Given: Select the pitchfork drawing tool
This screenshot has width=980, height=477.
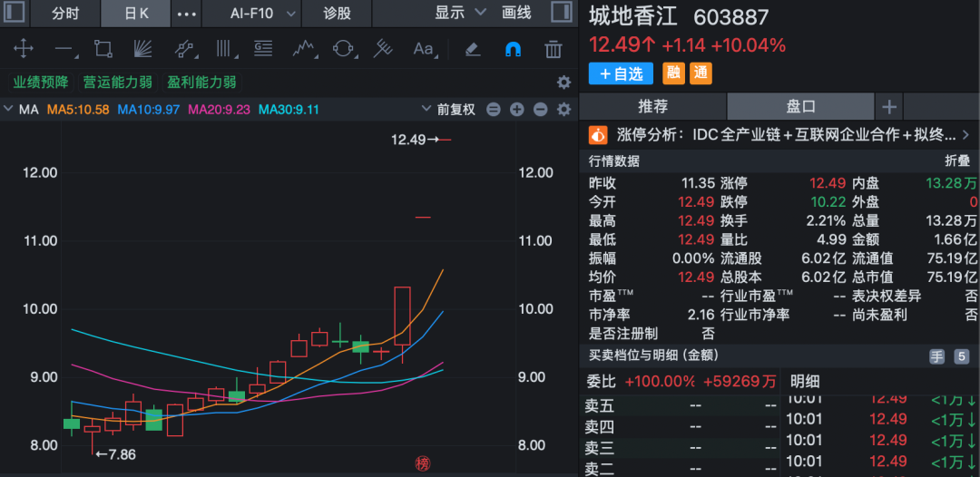Looking at the screenshot, I should (383, 49).
